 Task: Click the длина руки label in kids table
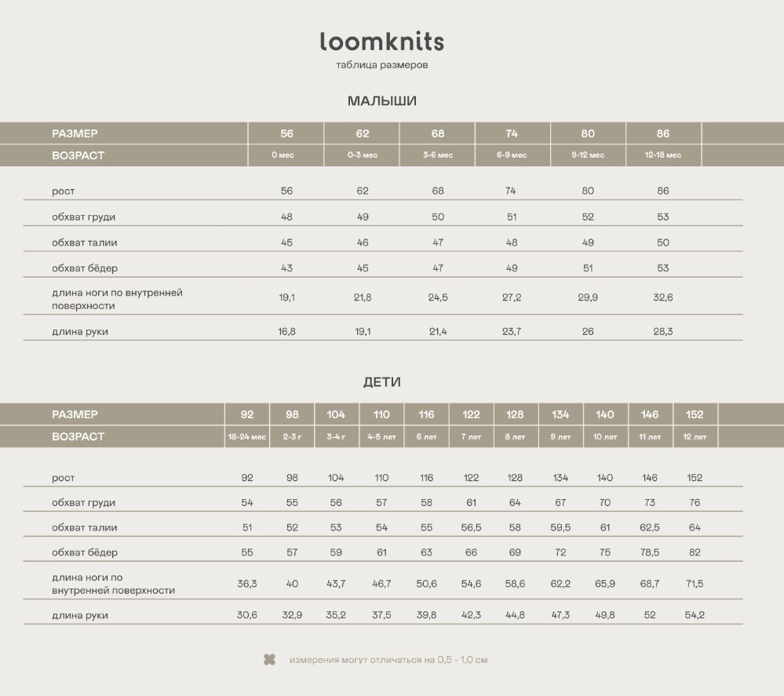(80, 615)
